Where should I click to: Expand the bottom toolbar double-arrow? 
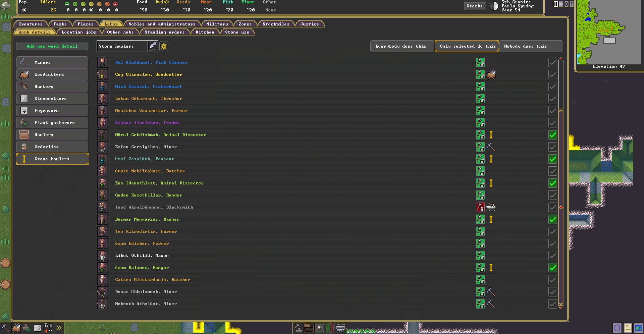pos(59,328)
